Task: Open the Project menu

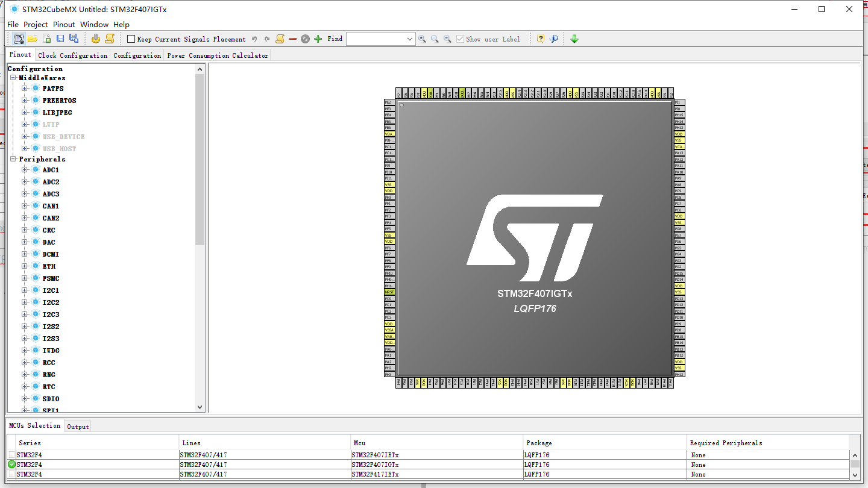Action: click(36, 24)
